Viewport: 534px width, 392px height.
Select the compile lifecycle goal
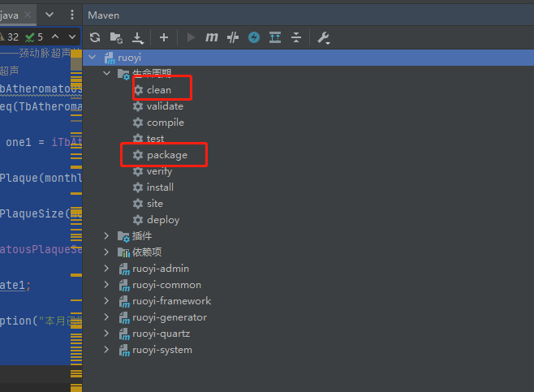[x=166, y=123]
